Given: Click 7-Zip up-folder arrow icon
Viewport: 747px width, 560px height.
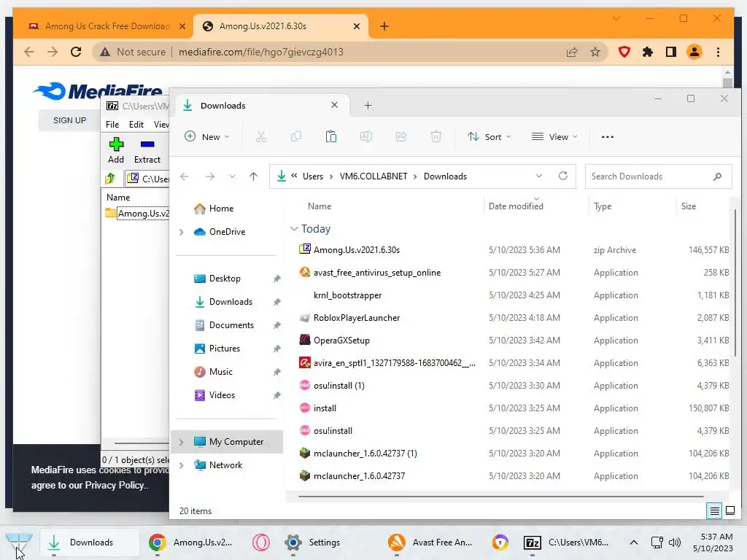Looking at the screenshot, I should pyautogui.click(x=111, y=179).
